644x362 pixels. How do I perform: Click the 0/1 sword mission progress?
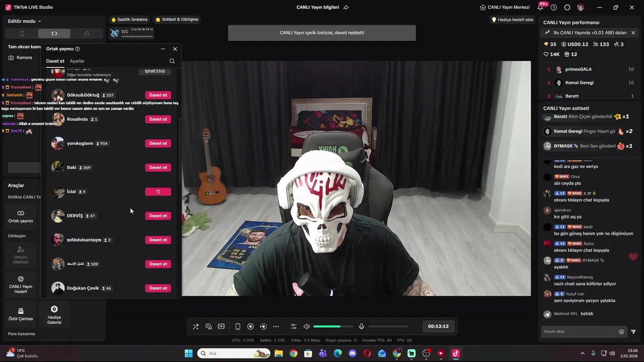[132, 32]
